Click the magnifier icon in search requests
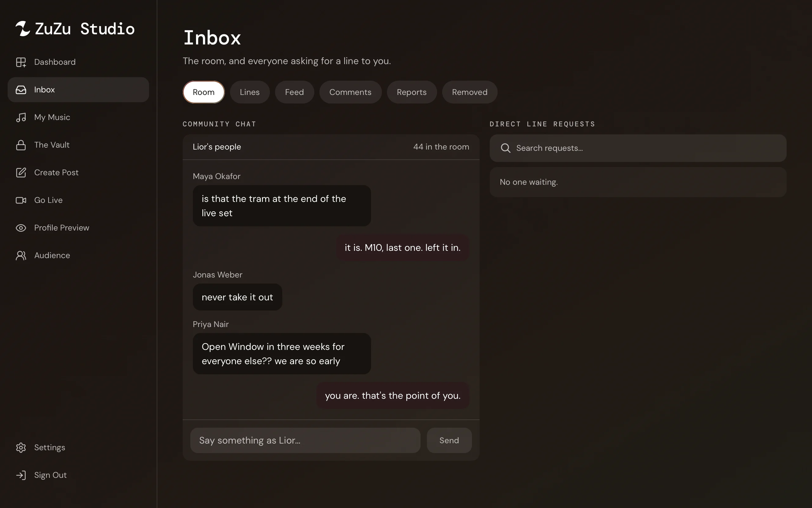812x508 pixels. pyautogui.click(x=505, y=148)
